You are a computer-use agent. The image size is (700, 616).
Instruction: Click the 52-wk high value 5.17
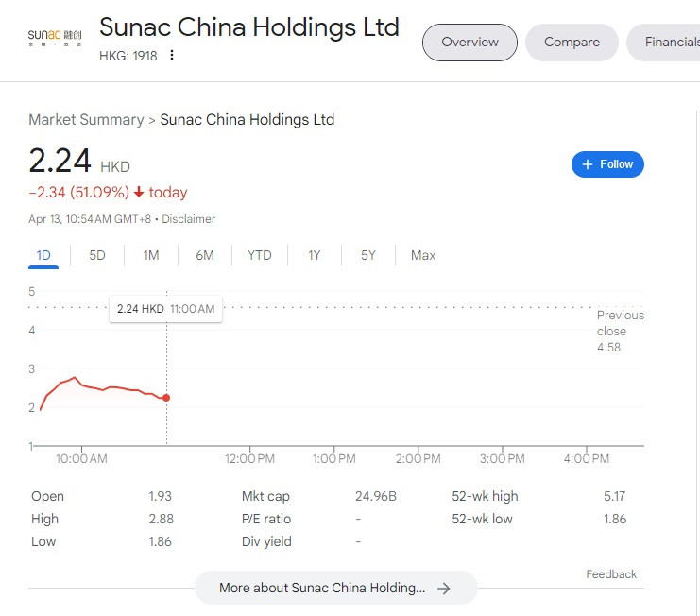(614, 496)
